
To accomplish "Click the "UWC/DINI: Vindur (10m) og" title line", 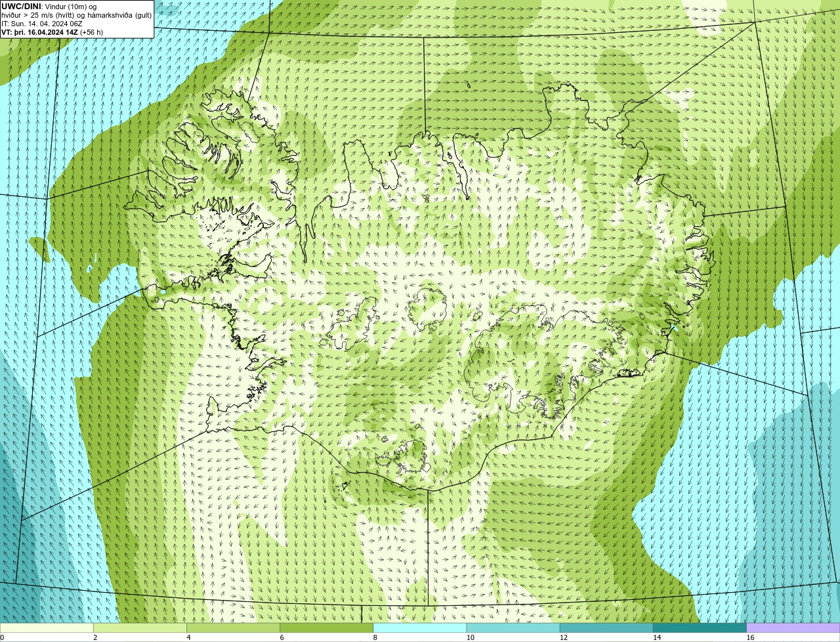I will click(x=49, y=7).
